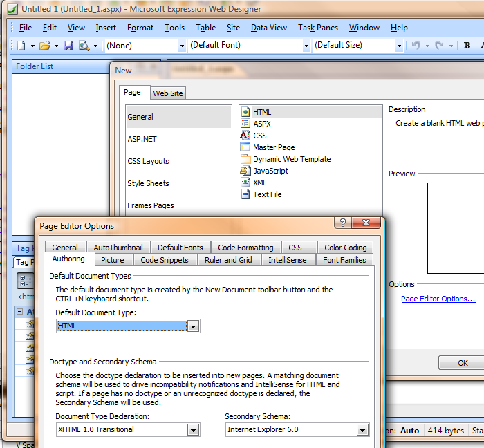Select the ASP.NET category
Image resolution: width=484 pixels, height=448 pixels.
(x=178, y=139)
